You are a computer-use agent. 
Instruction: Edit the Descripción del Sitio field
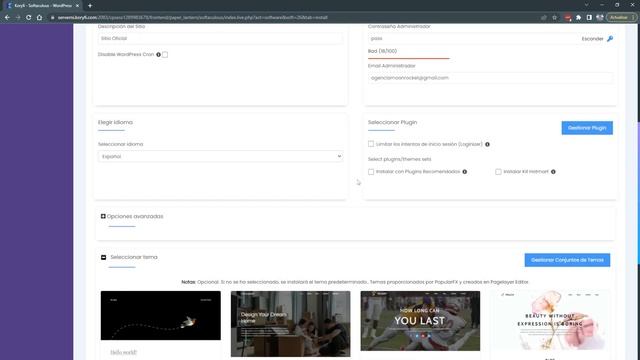(x=220, y=38)
